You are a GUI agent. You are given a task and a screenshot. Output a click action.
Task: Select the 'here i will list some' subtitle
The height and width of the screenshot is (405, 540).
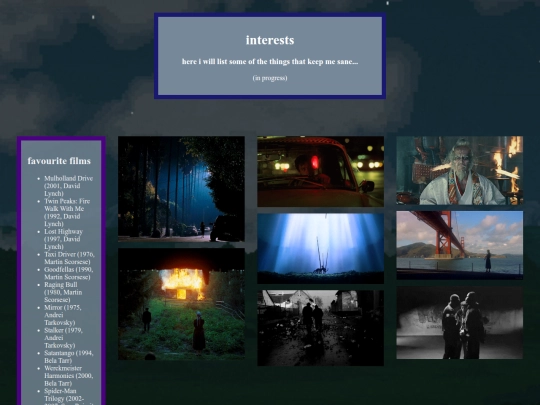coord(270,62)
